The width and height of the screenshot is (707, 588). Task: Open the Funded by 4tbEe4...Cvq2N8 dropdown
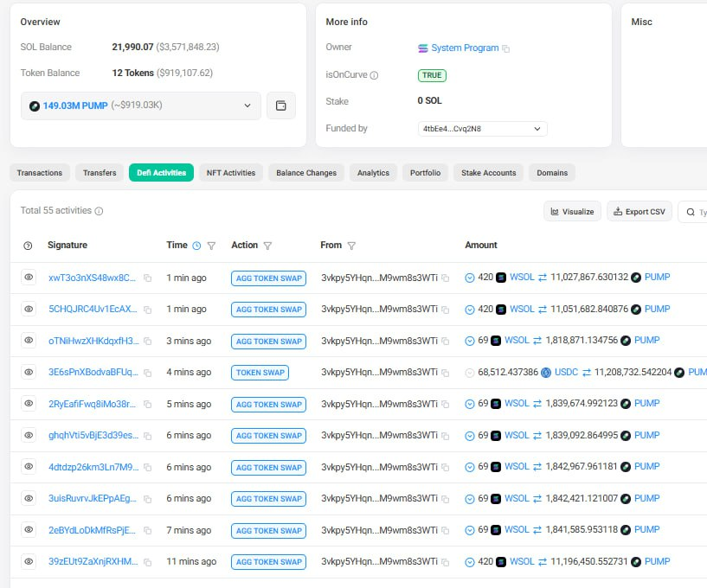(482, 129)
